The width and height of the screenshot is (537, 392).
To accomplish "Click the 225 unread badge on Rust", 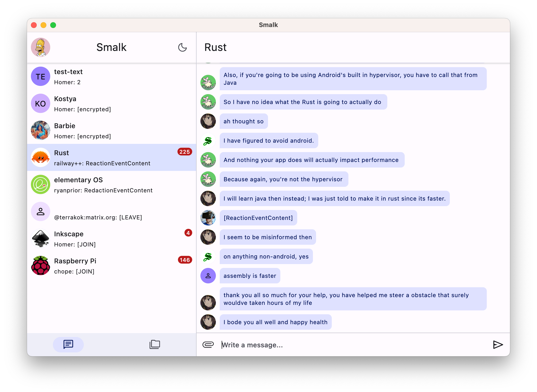I will tap(184, 152).
